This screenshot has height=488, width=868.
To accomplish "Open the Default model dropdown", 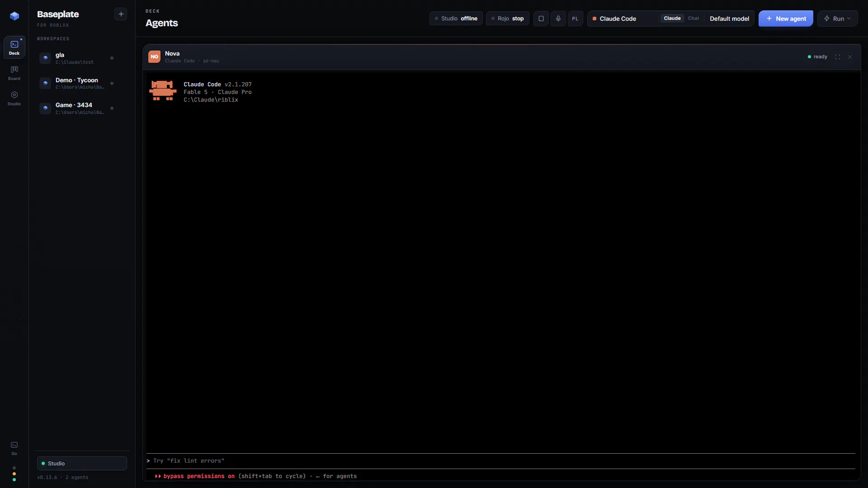I will (729, 19).
